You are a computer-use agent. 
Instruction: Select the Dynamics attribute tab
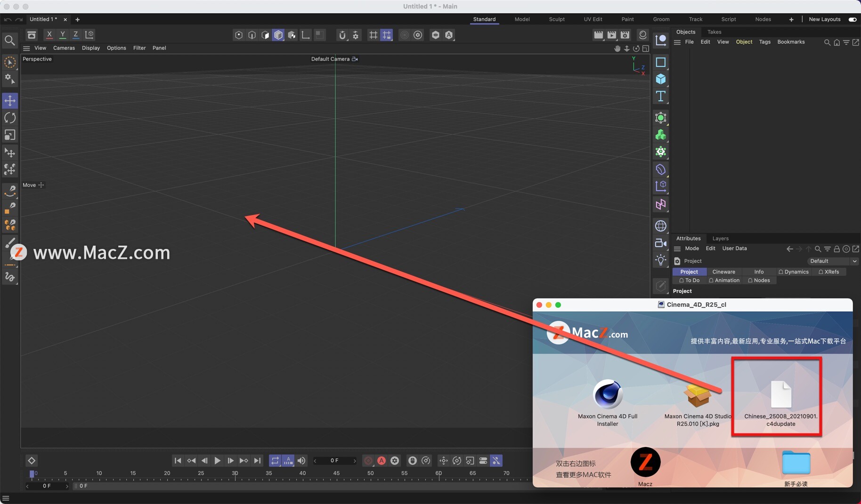[x=793, y=272]
